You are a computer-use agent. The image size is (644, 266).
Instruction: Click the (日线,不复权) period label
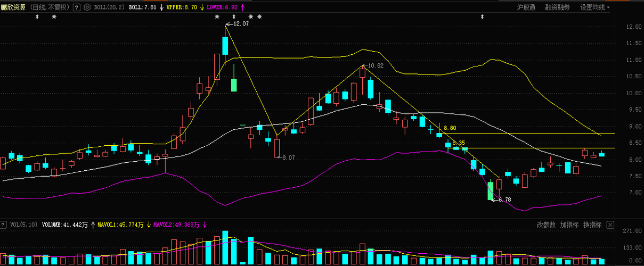(x=50, y=7)
